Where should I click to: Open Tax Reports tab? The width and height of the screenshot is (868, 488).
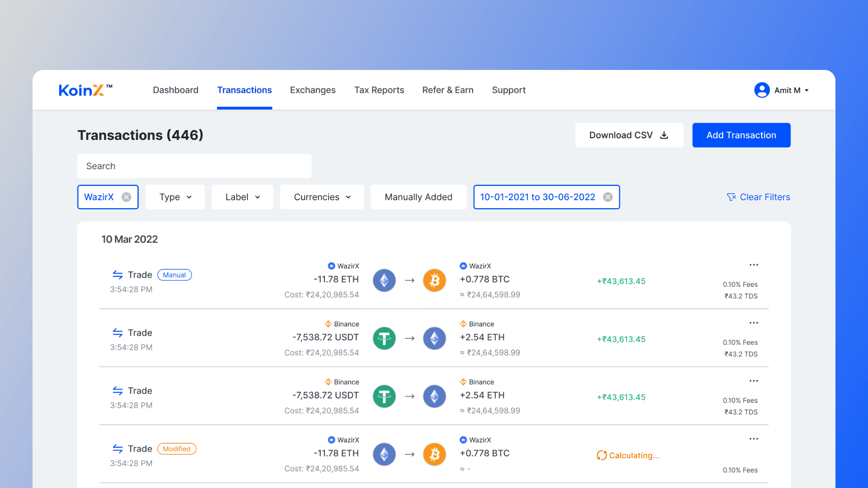pyautogui.click(x=379, y=90)
